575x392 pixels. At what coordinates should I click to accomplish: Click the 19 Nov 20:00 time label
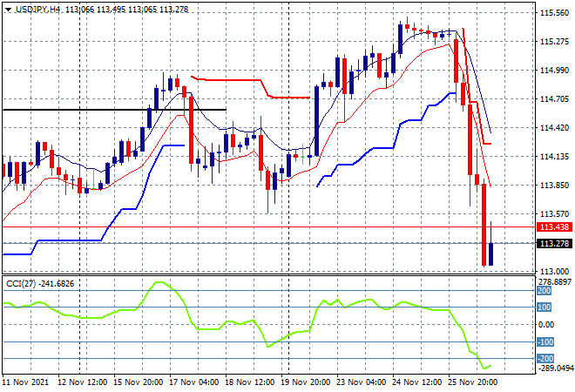pyautogui.click(x=306, y=382)
